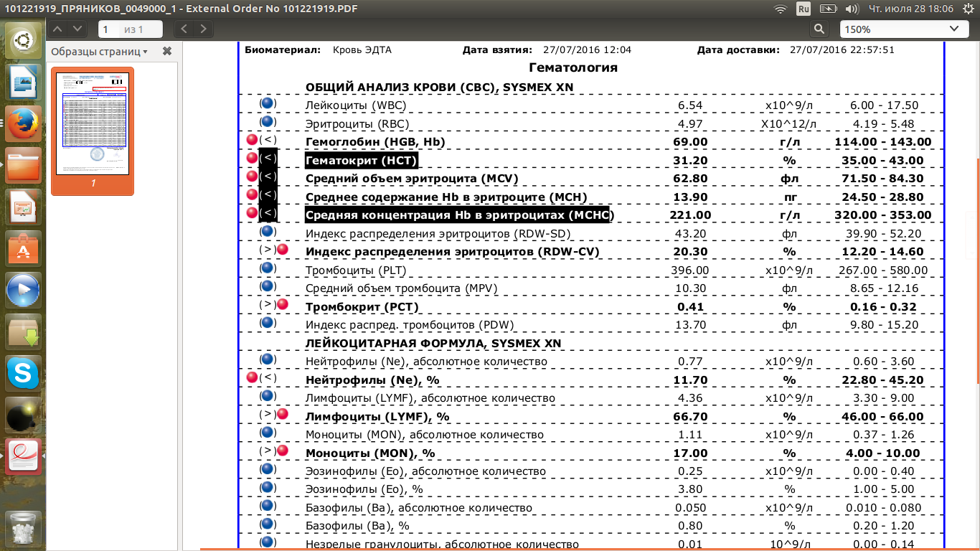Click the Гемоглобин (HGB, Hb) row label
The height and width of the screenshot is (551, 980).
[375, 142]
